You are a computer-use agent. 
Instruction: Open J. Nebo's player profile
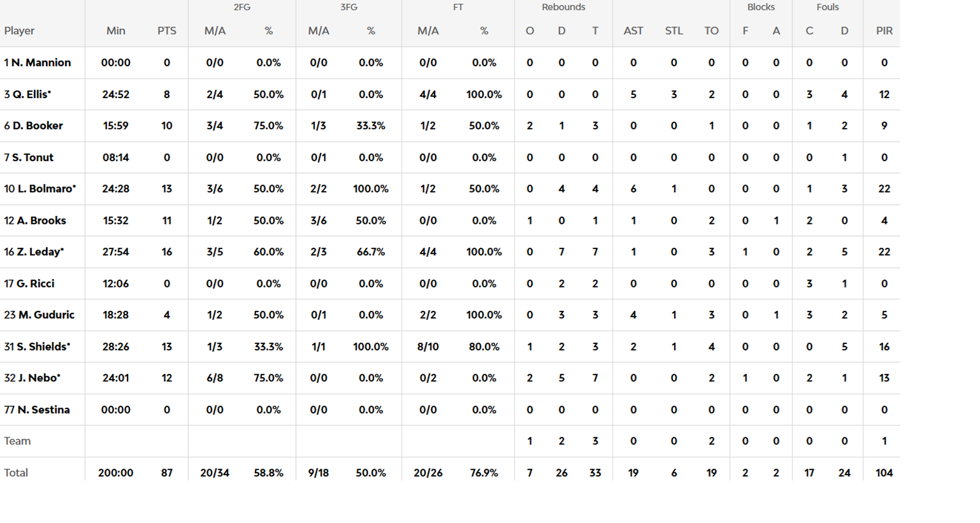point(36,378)
